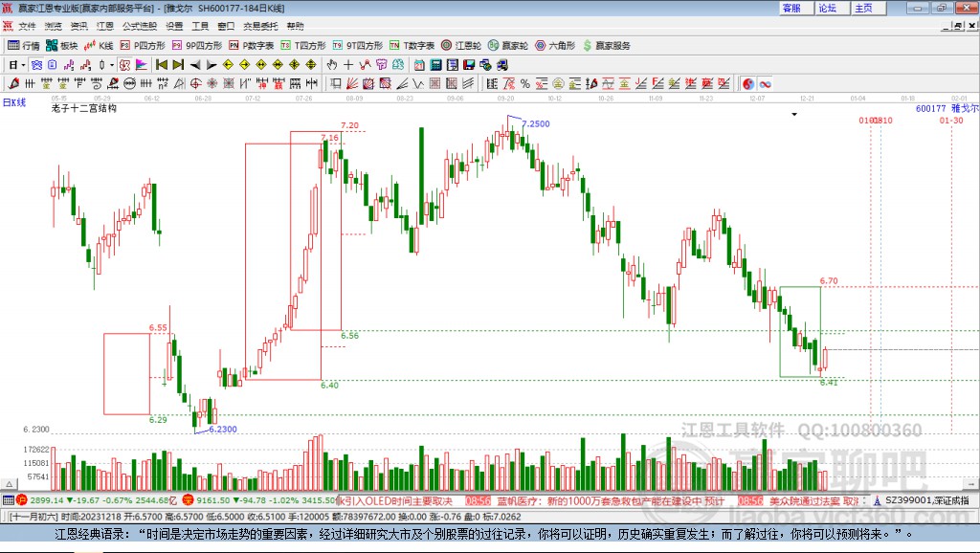The image size is (980, 553).
Task: Click the 客服 button in title bar
Action: tap(796, 8)
